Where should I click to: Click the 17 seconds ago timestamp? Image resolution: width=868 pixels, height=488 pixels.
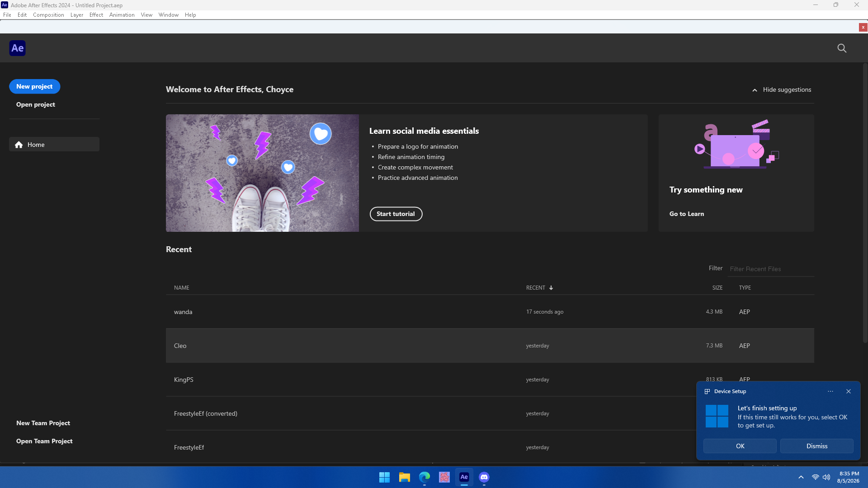[x=545, y=312]
